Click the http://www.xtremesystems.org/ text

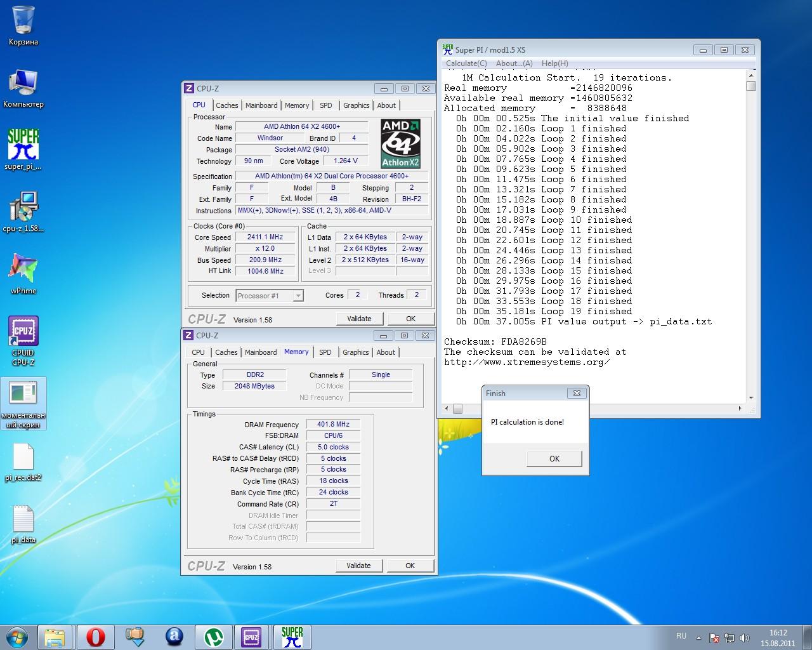(527, 362)
